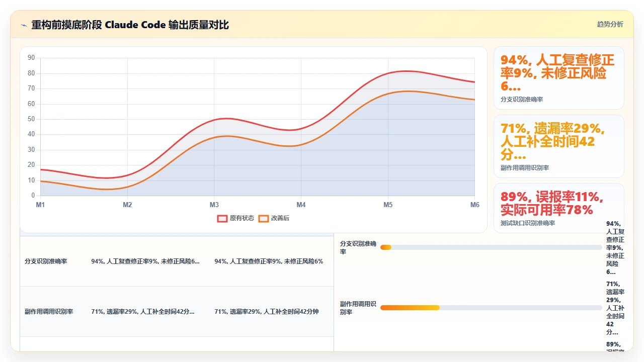Click the M6 label on the chart x-axis
This screenshot has height=362, width=644.
tap(474, 205)
